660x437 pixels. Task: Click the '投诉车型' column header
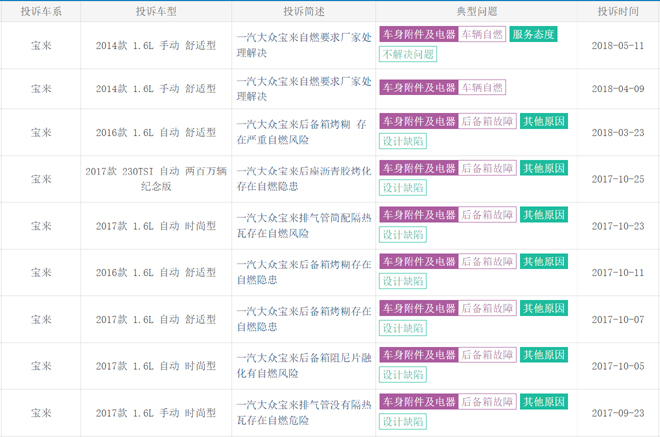click(156, 11)
